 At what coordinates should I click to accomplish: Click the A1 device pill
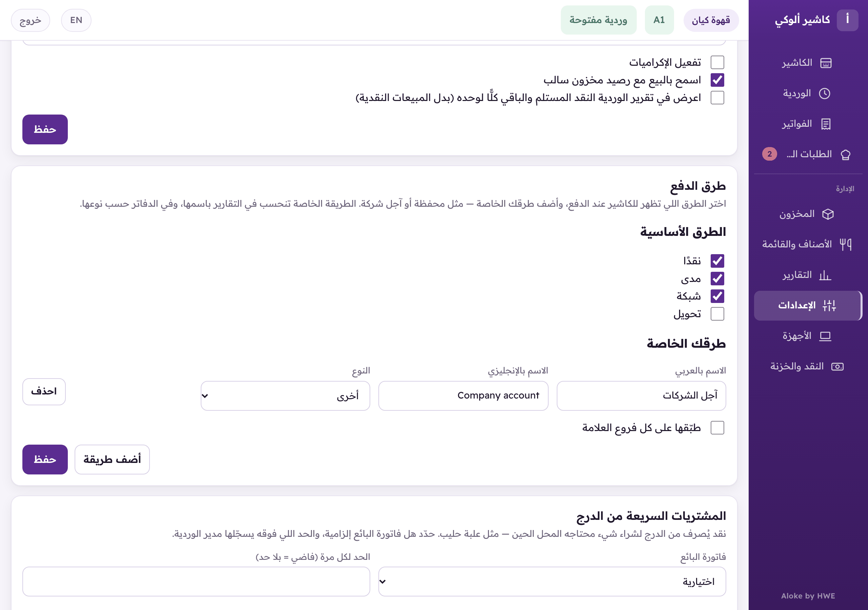(659, 20)
